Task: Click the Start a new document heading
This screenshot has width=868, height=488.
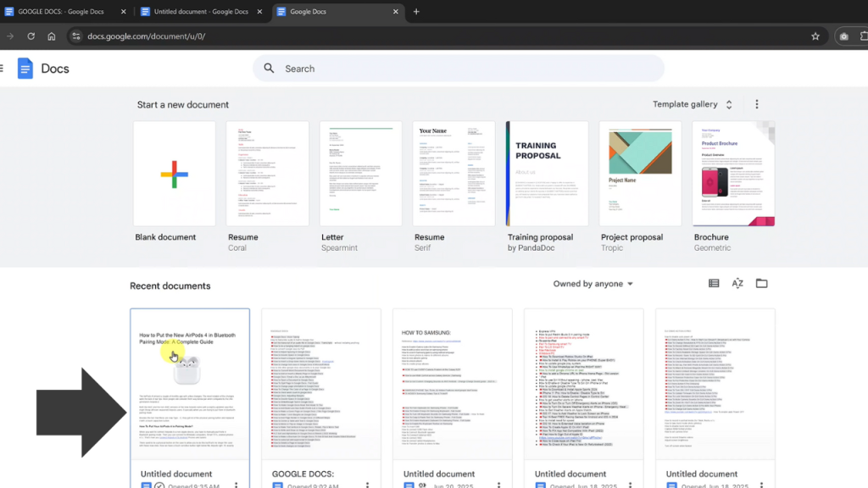Action: (183, 104)
